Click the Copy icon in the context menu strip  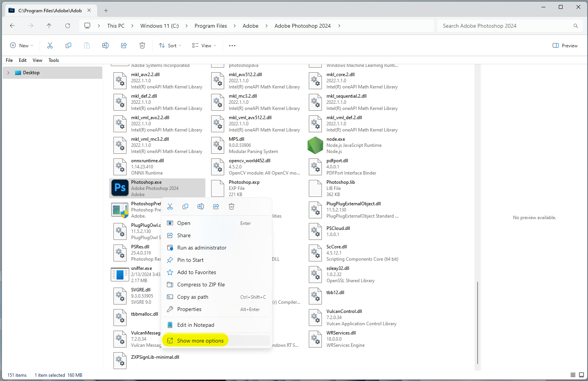click(185, 206)
